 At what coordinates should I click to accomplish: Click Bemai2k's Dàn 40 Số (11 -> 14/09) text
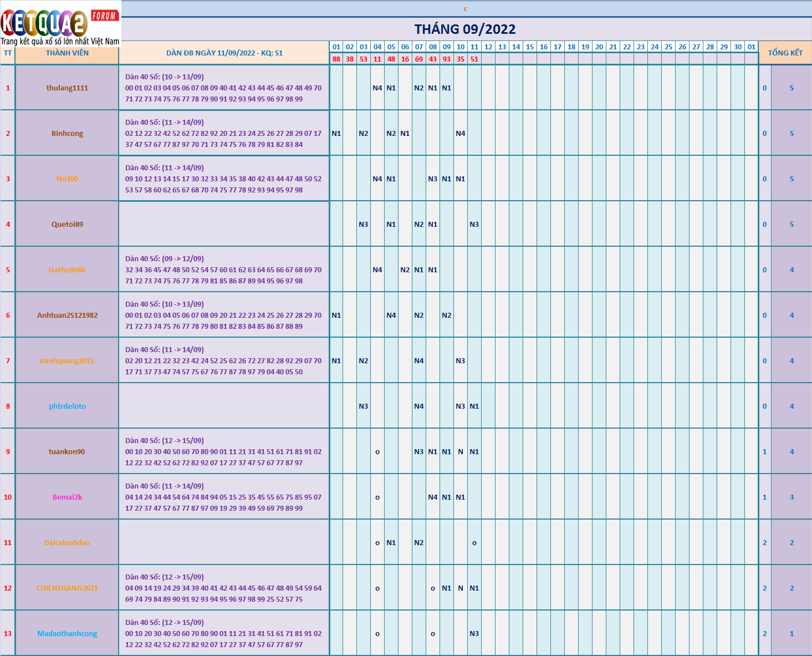point(165,486)
